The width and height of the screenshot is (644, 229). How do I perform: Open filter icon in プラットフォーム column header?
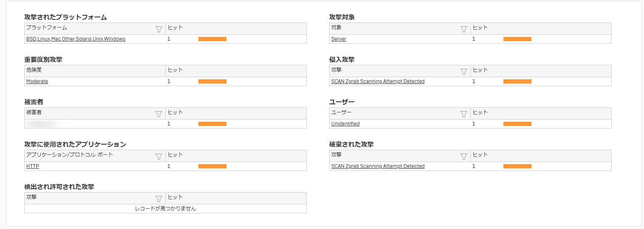(x=159, y=29)
